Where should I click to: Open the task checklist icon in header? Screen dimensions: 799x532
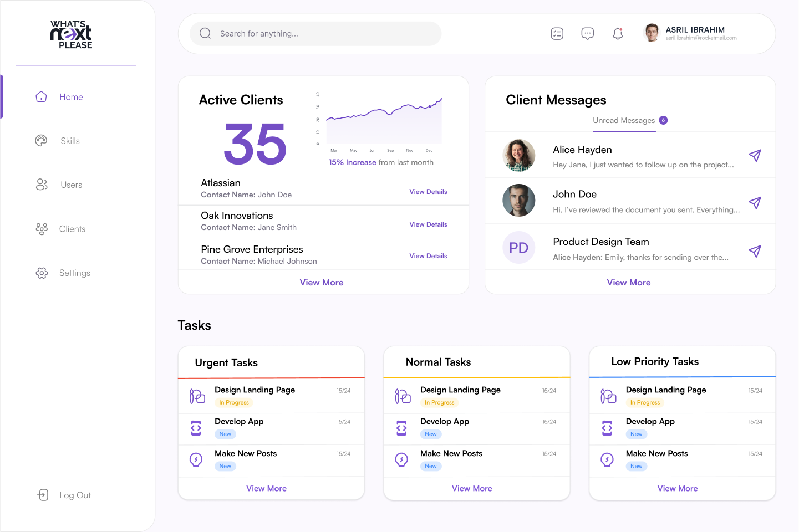557,34
